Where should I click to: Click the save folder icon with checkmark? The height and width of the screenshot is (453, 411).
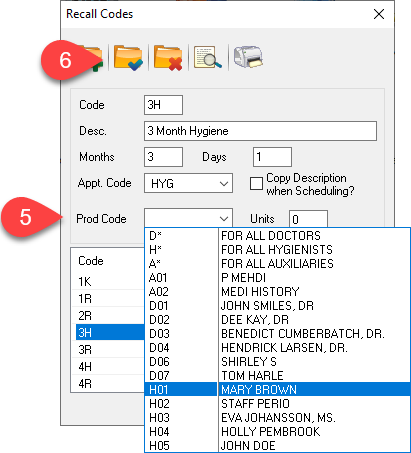pyautogui.click(x=128, y=58)
